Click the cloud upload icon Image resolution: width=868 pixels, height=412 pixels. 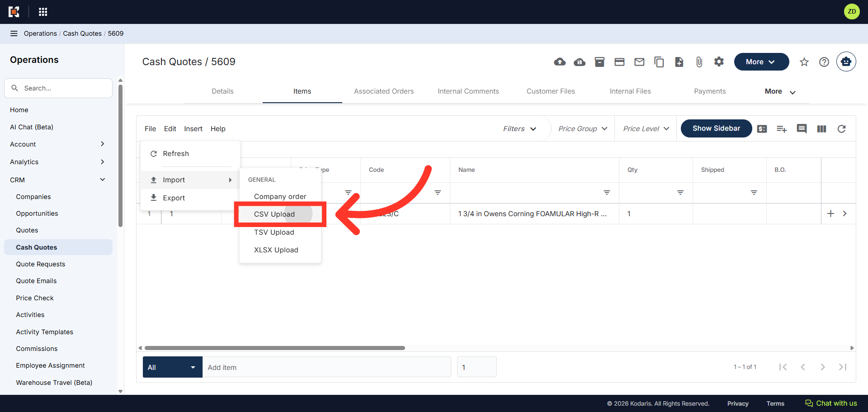[560, 62]
